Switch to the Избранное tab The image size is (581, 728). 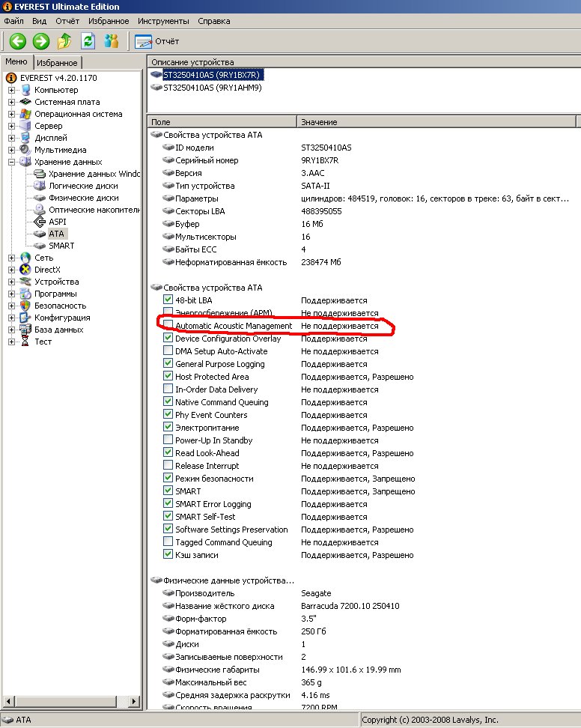[x=57, y=63]
